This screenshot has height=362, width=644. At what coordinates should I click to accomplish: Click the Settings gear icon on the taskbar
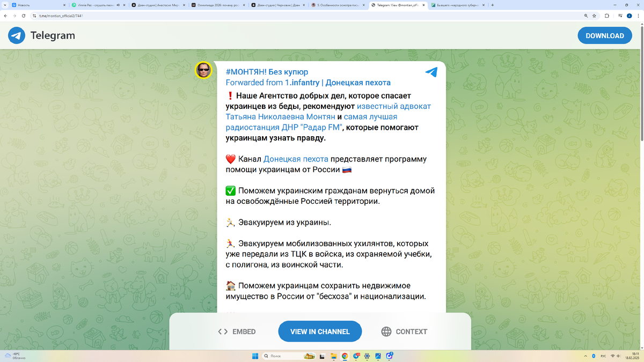pyautogui.click(x=367, y=356)
